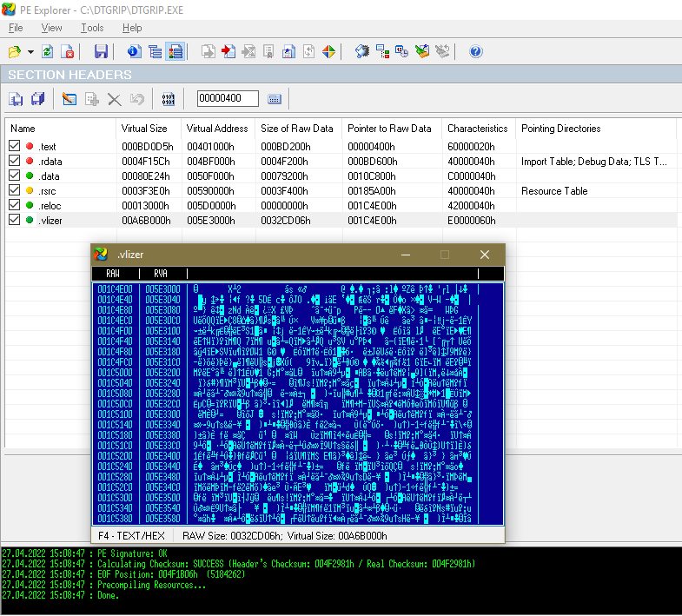Toggle the .vlizer section checkbox
The image size is (682, 616).
[x=14, y=221]
